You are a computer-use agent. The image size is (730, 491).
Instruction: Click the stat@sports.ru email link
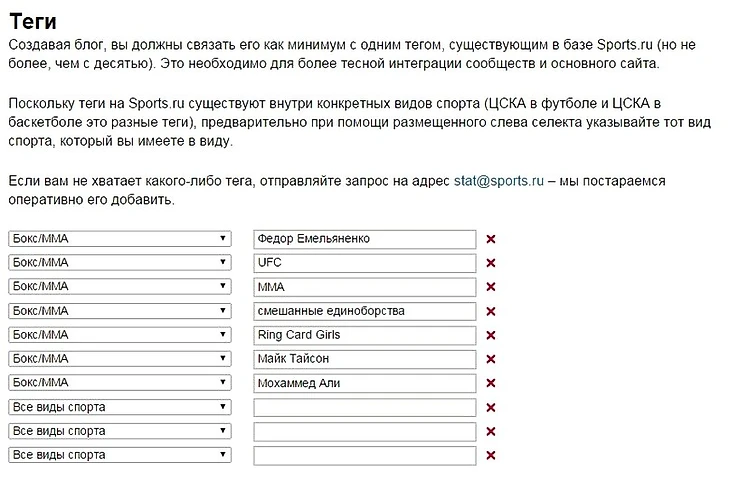(498, 181)
